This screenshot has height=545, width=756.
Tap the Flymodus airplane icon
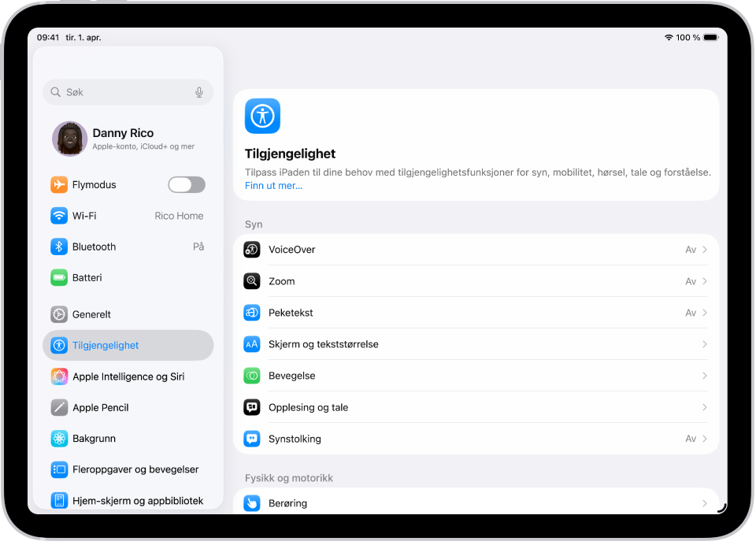click(x=59, y=185)
